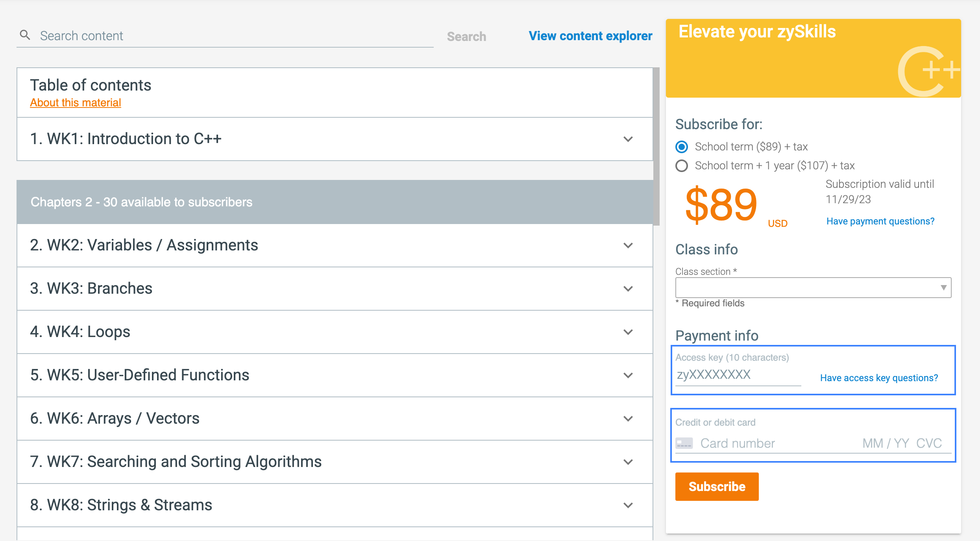Expand WK4: Loops chapter chevron
The height and width of the screenshot is (541, 980).
tap(628, 332)
